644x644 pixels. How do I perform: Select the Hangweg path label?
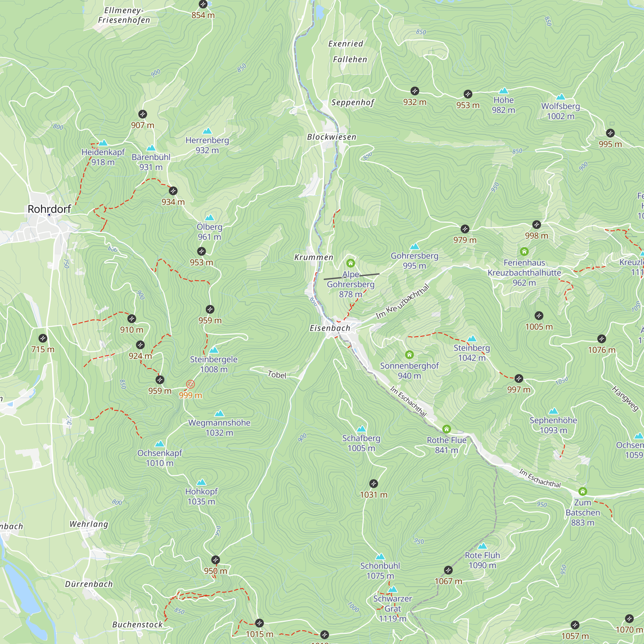click(625, 398)
